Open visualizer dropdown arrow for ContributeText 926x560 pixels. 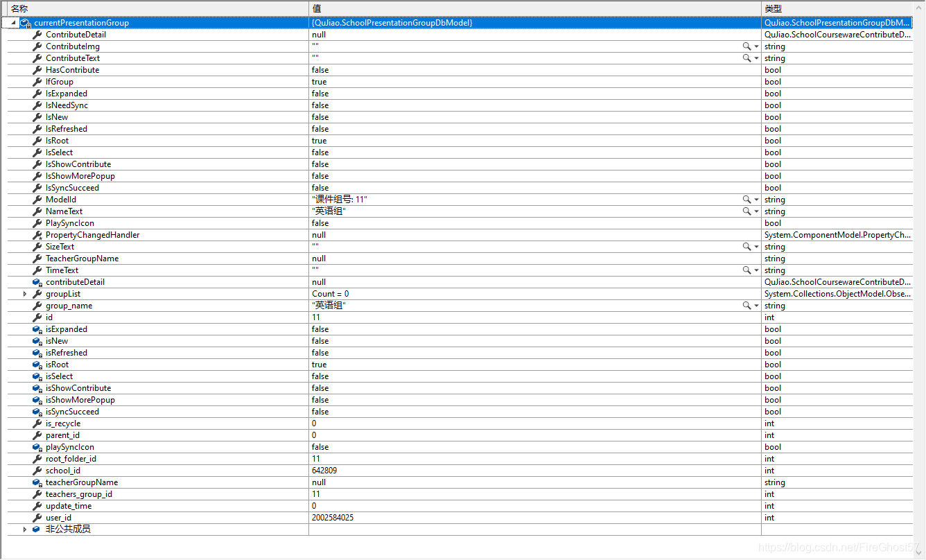coord(756,58)
